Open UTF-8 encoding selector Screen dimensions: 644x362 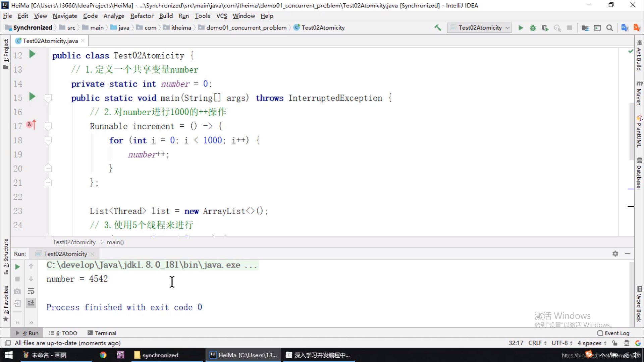pos(562,343)
